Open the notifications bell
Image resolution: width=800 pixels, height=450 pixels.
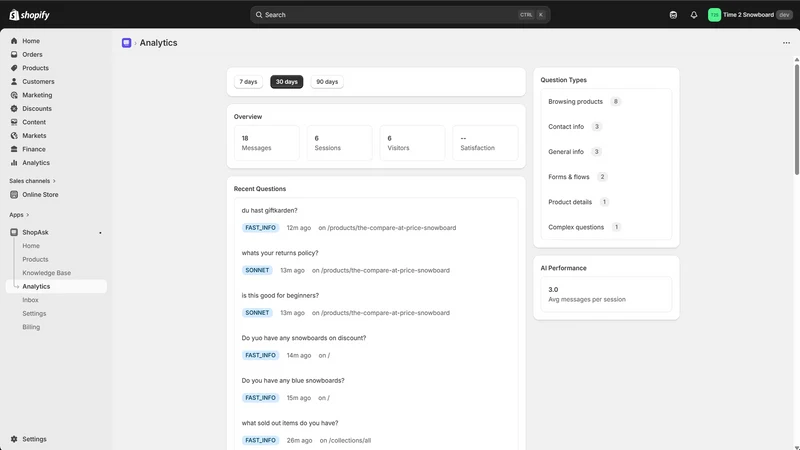point(693,15)
